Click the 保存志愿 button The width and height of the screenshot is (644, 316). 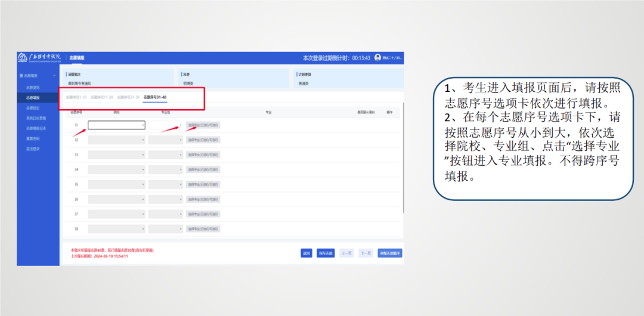tap(325, 253)
